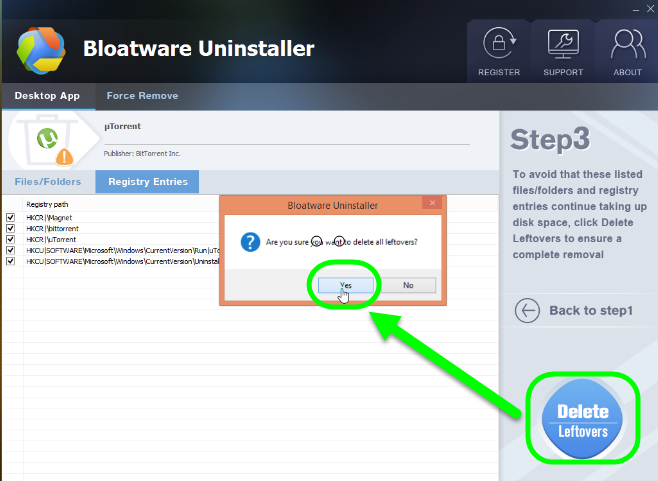Click the Publisher: BitTorrent Inc. text
This screenshot has width=658, height=481.
142,154
